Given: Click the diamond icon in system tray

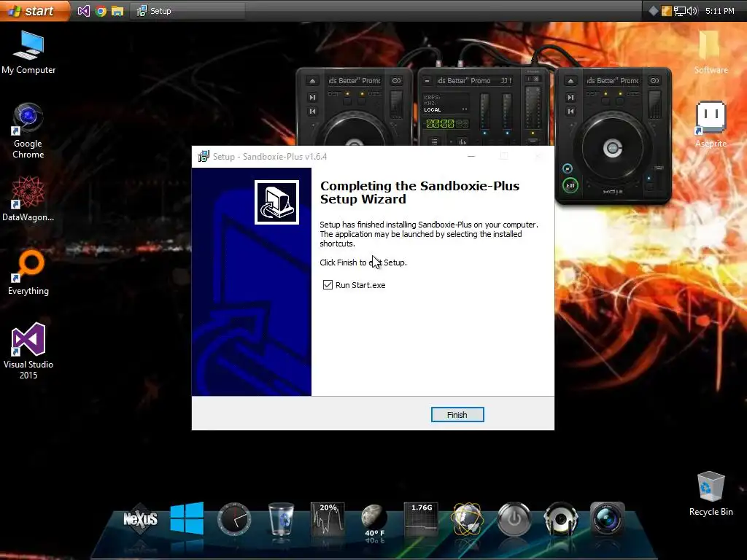Looking at the screenshot, I should tap(654, 10).
